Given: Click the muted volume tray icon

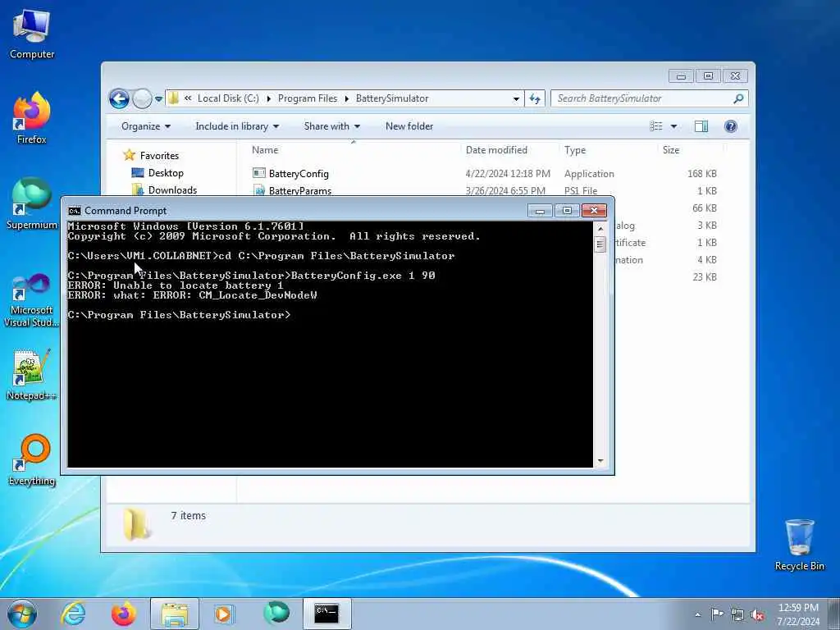Looking at the screenshot, I should click(757, 614).
